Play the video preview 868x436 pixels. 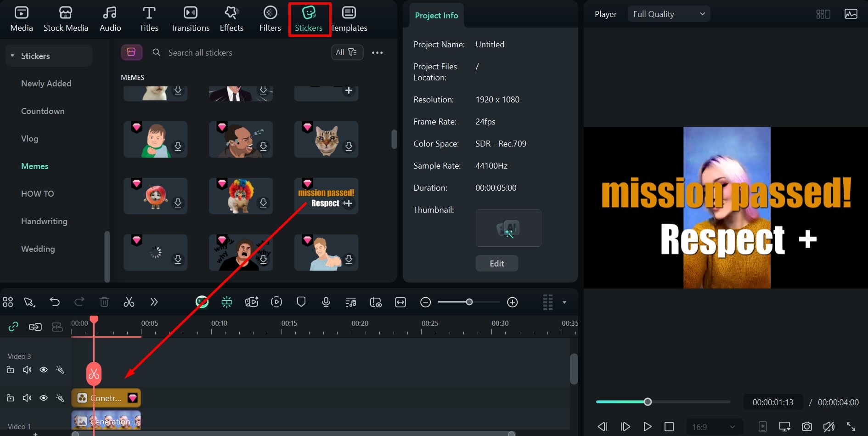click(647, 427)
